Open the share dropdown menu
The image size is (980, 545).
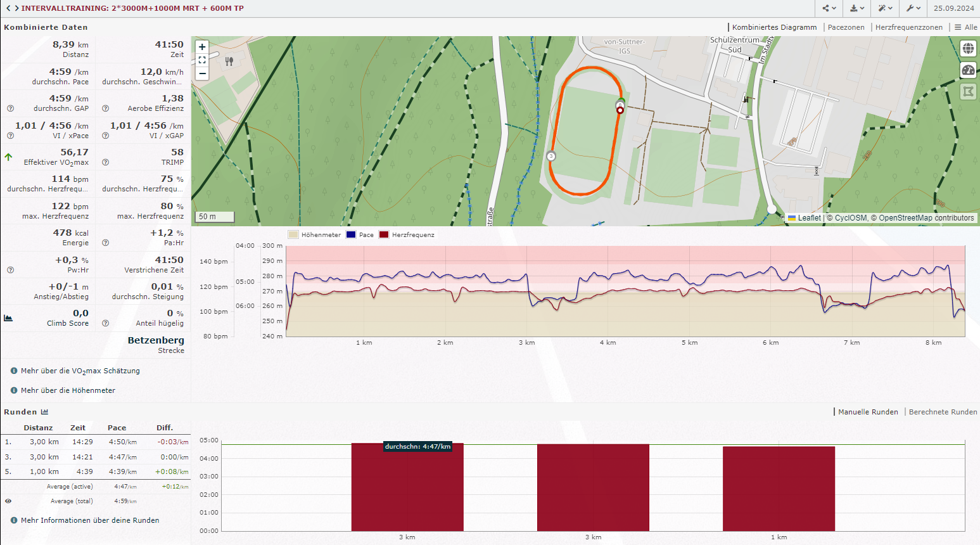pyautogui.click(x=829, y=8)
